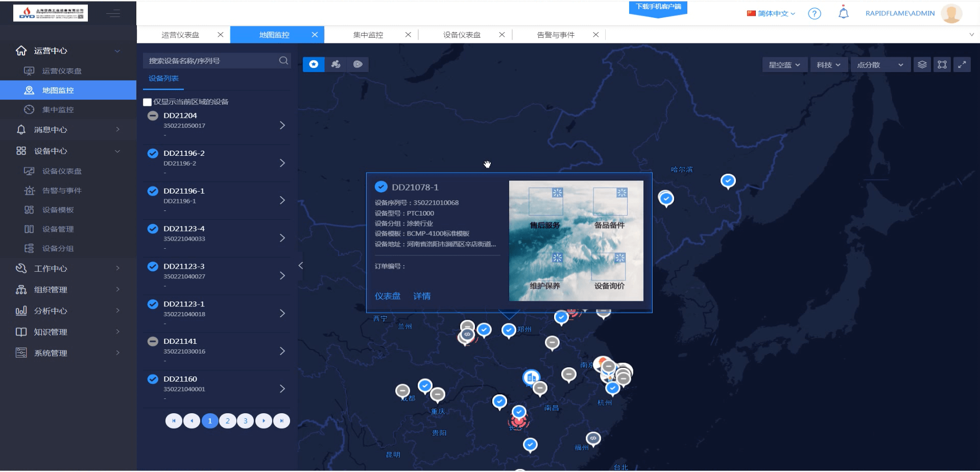Select the fan view icon in map toolbar

(x=336, y=64)
